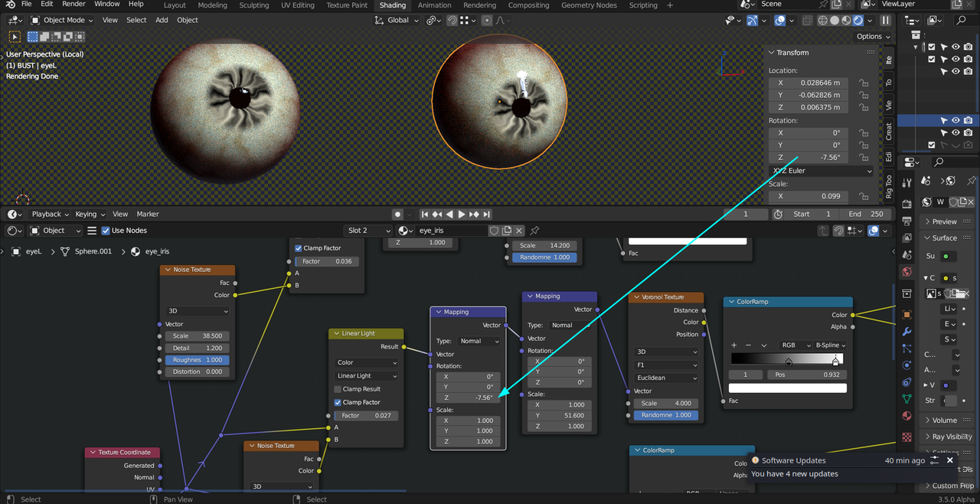Open the Options button in viewport
The image size is (980, 504).
pos(869,36)
